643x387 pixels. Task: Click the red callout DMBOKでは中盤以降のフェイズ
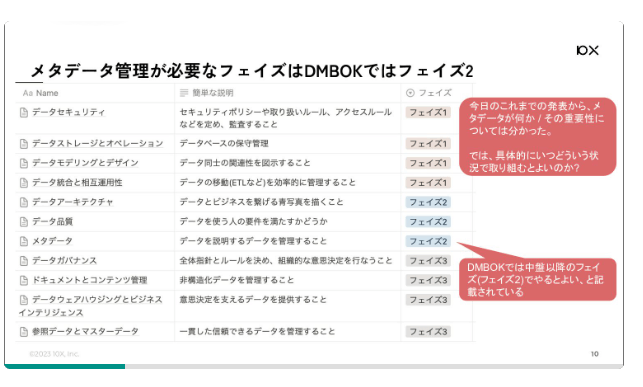[x=538, y=280]
